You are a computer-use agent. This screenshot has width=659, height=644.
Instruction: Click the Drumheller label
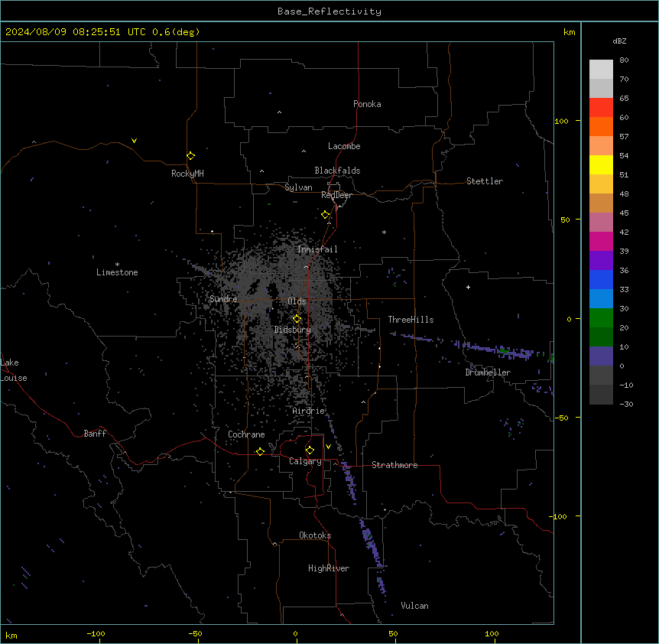coord(488,372)
